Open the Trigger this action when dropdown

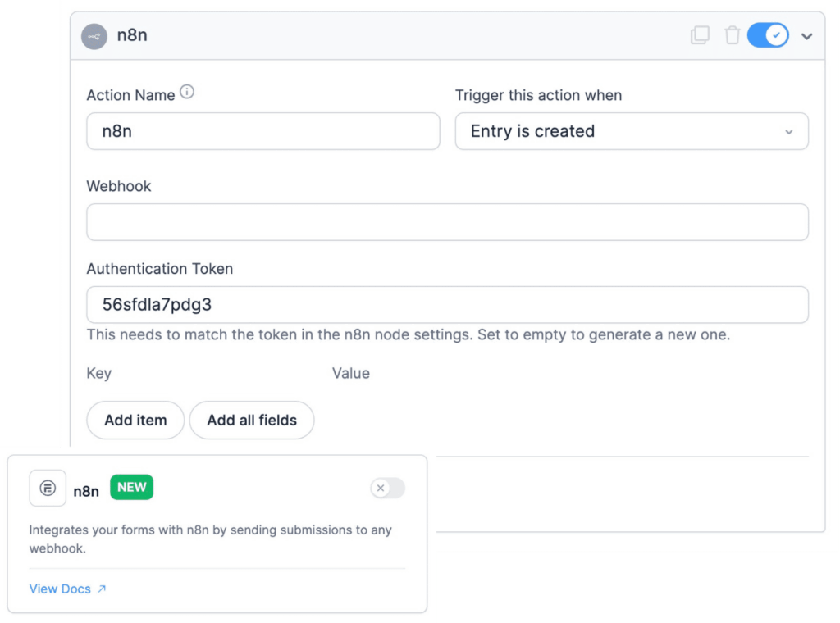[787, 131]
